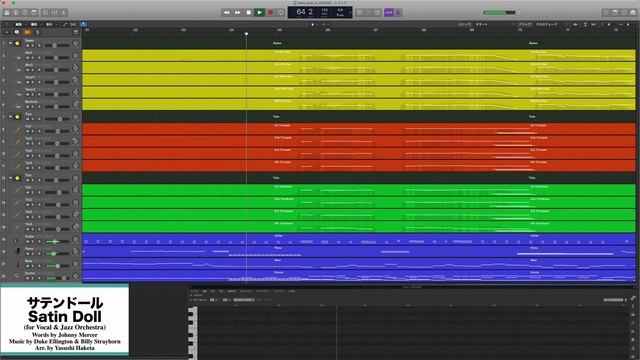Toggle the Inspector panel button
Viewport: 640px width, 360px height.
[16, 13]
